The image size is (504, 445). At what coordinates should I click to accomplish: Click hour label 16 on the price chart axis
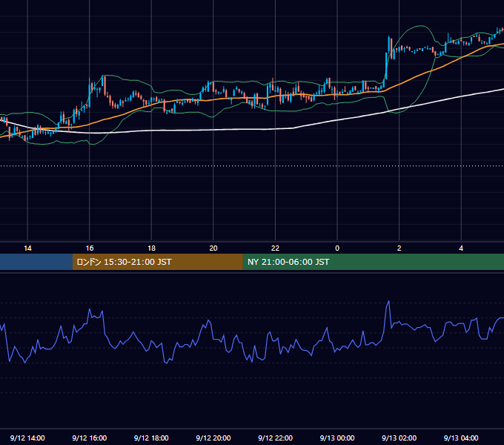(90, 248)
